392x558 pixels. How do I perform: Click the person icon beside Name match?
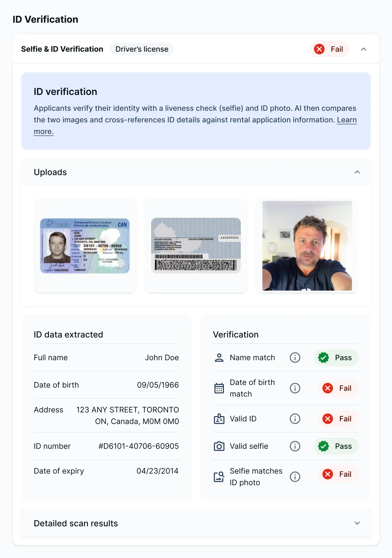[x=219, y=358]
